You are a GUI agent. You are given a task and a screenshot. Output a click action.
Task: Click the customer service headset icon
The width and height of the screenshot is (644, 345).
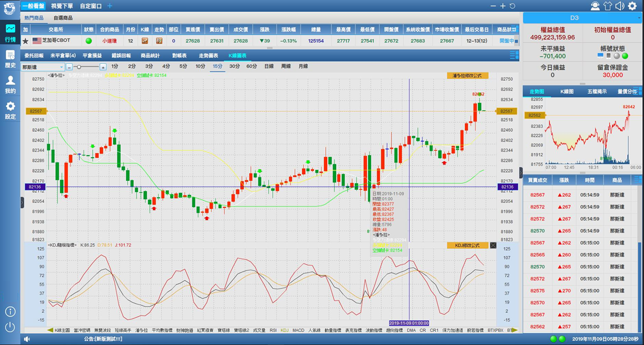pyautogui.click(x=595, y=6)
